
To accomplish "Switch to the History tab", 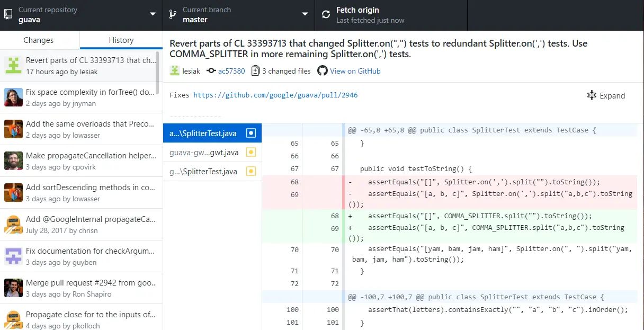I will (x=121, y=40).
